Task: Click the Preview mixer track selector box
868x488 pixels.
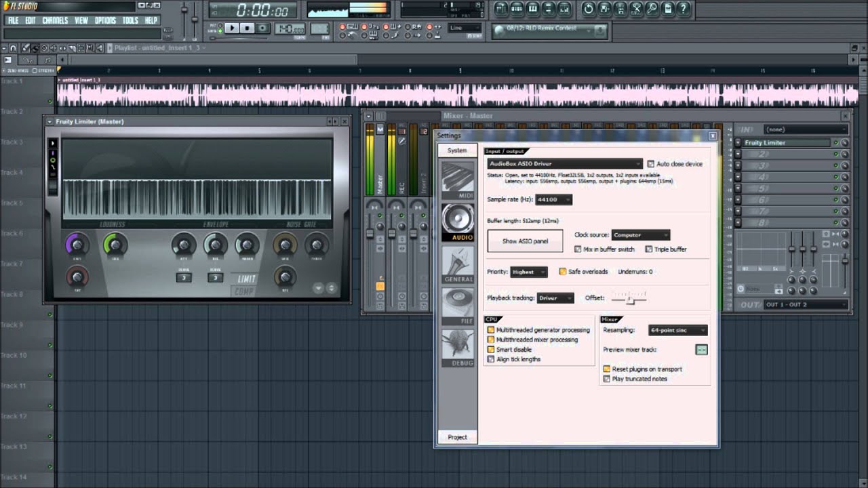Action: coord(701,350)
